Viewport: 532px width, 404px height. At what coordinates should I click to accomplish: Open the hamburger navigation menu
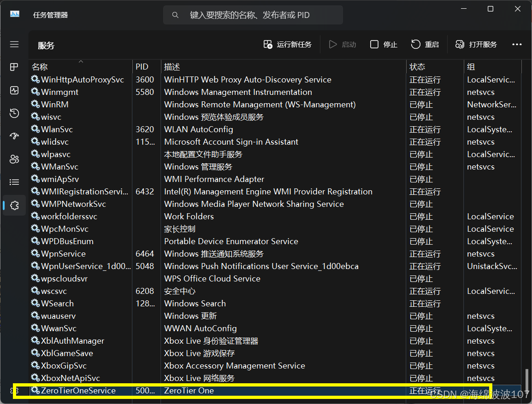coord(14,44)
